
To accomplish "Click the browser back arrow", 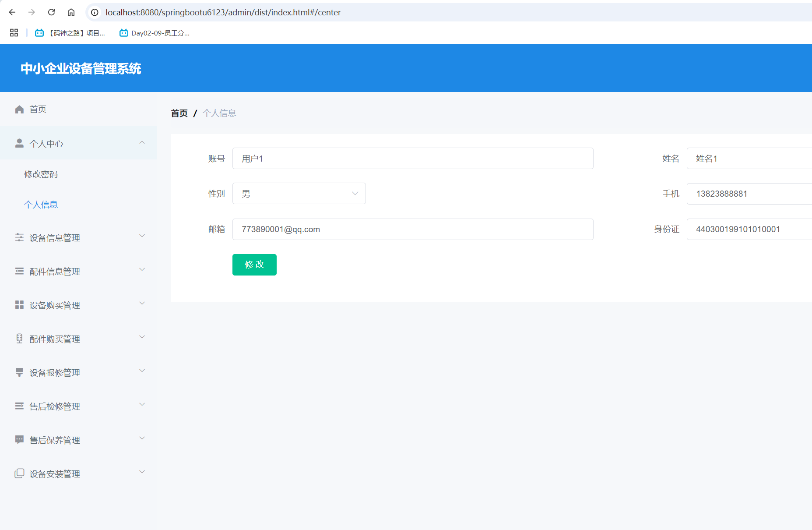I will (x=12, y=12).
